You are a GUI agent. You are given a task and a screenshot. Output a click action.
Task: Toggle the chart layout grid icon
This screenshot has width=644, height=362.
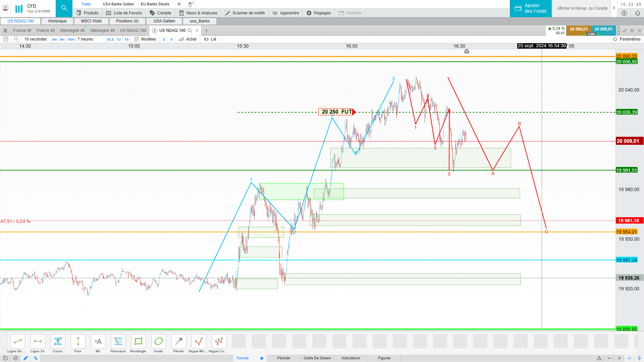(16, 39)
